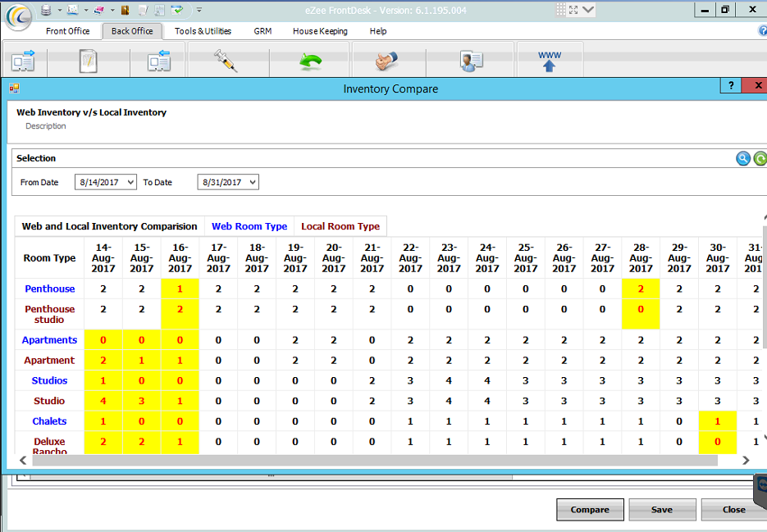Expand the chevron down in the title bar
This screenshot has width=767, height=532.
click(x=588, y=10)
